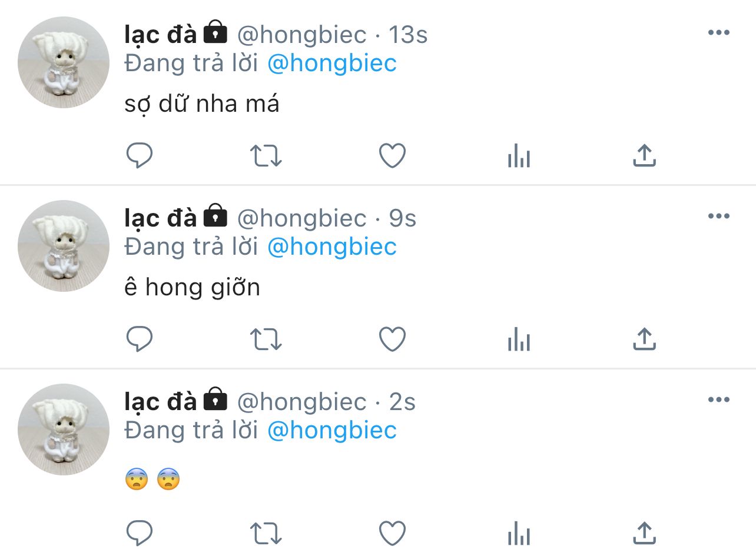This screenshot has width=756, height=556.
Task: Like the "ê hong giỡn" tweet
Action: [392, 339]
